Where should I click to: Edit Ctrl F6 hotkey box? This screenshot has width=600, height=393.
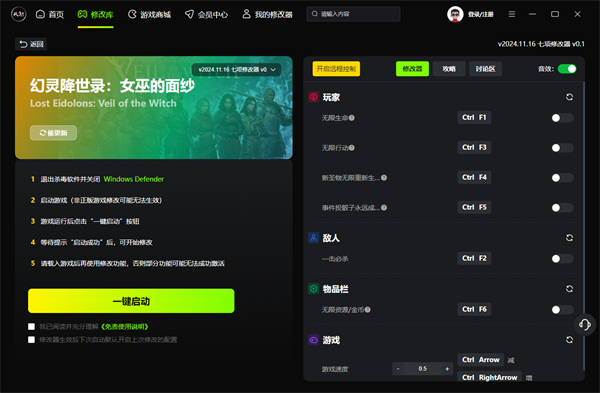pos(474,309)
